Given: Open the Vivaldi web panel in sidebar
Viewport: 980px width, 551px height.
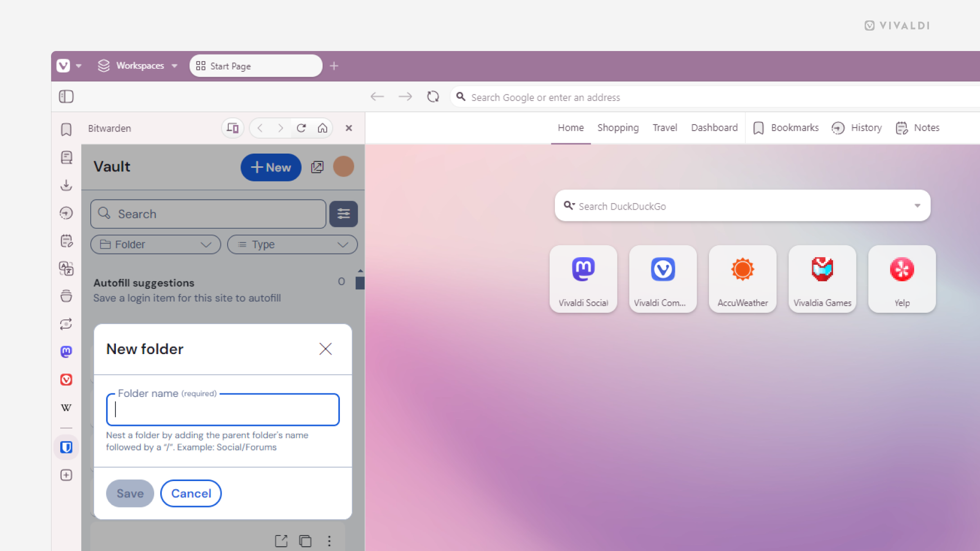Looking at the screenshot, I should click(66, 380).
